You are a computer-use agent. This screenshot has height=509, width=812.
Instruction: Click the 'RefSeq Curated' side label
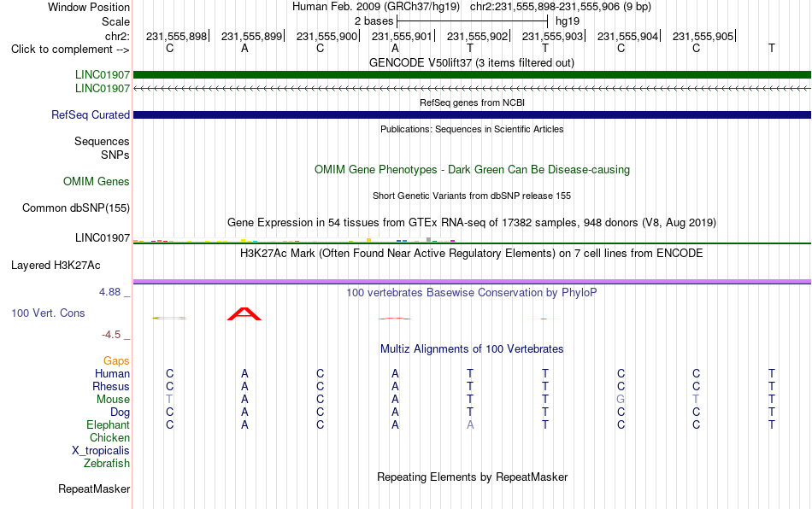tap(91, 114)
